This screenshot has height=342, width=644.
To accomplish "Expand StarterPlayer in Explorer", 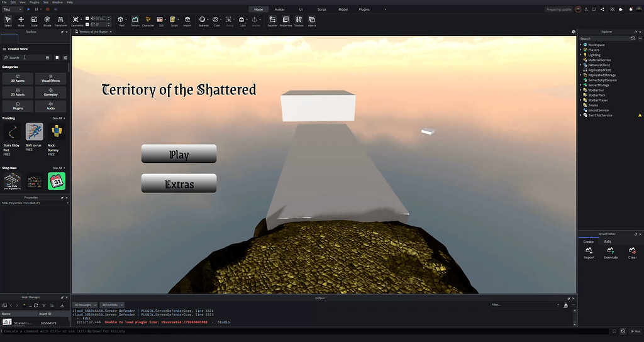I will click(x=580, y=100).
